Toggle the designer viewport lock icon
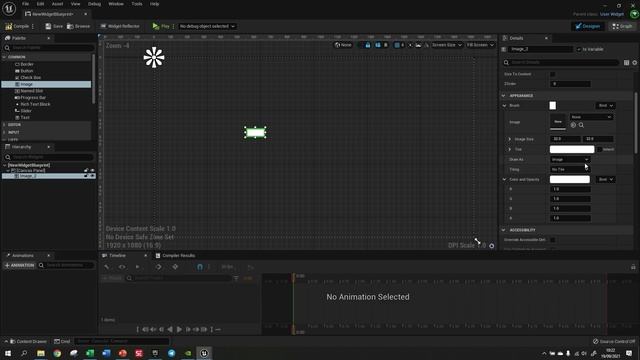This screenshot has width=640, height=360. [x=368, y=45]
